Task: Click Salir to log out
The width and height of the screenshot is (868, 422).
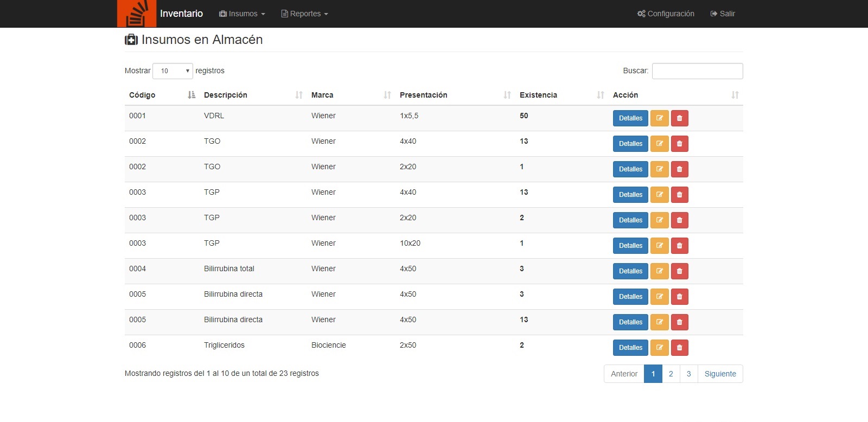Action: (723, 14)
